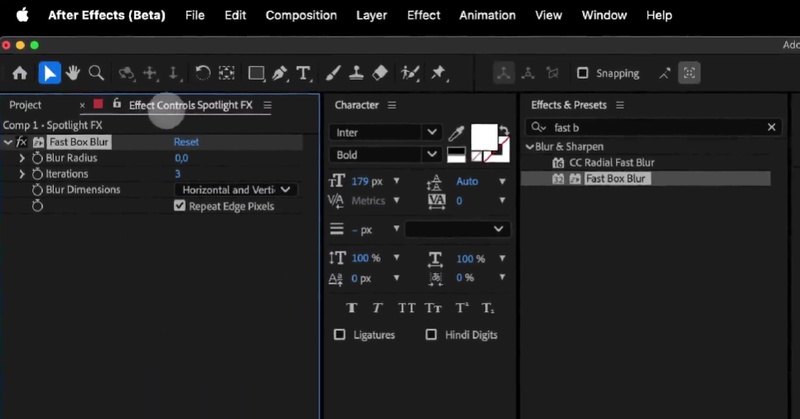800x419 pixels.
Task: Choose the View Axis mode icon
Action: pyautogui.click(x=553, y=73)
